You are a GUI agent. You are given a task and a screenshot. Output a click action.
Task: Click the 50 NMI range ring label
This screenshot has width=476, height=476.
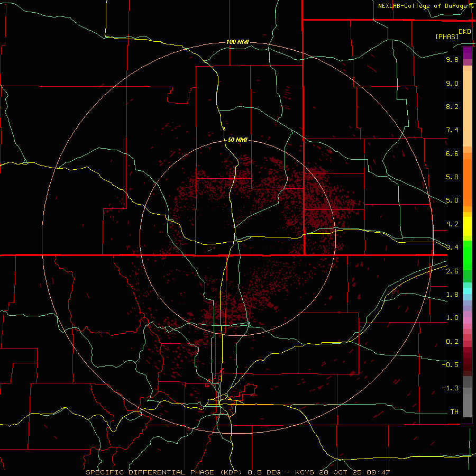pyautogui.click(x=237, y=140)
